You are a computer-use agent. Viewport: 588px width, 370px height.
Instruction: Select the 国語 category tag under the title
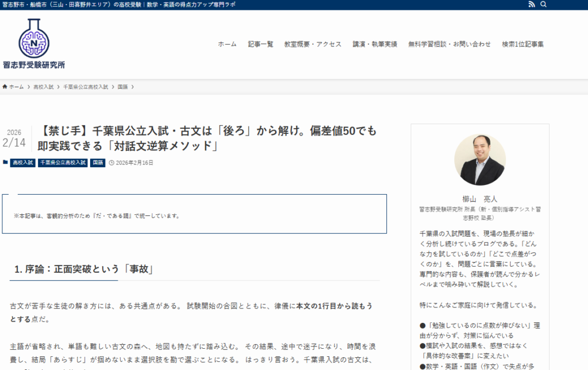[98, 163]
